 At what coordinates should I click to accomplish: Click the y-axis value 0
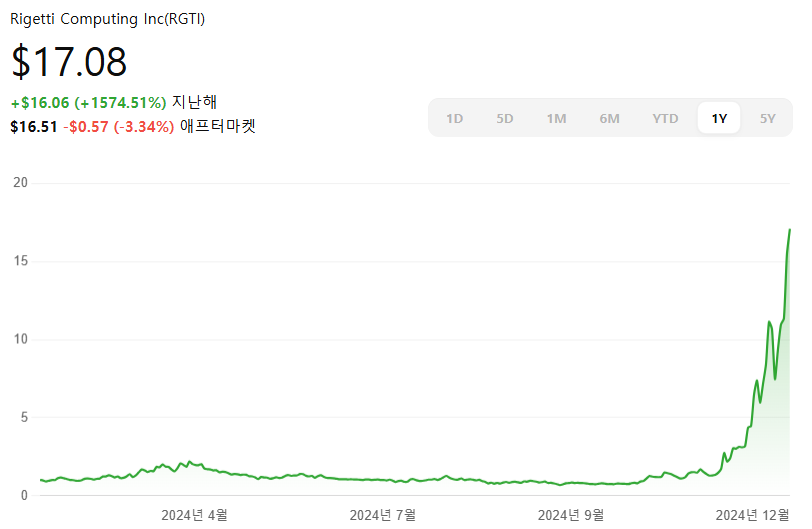(24, 495)
